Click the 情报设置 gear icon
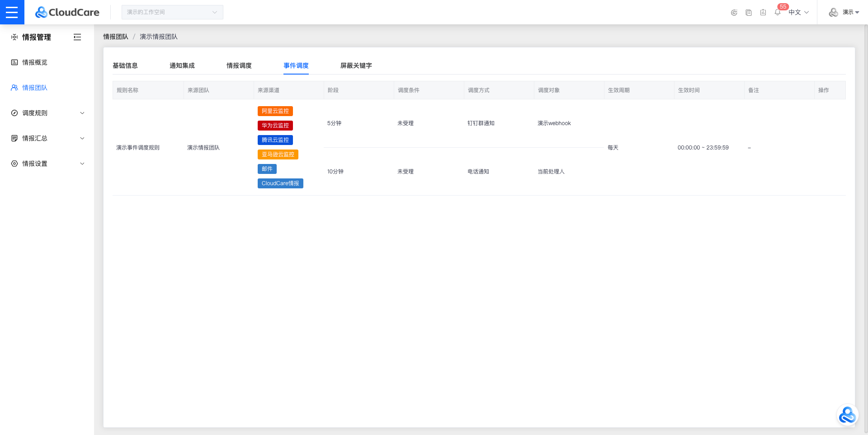Viewport: 868px width, 435px height. [14, 164]
